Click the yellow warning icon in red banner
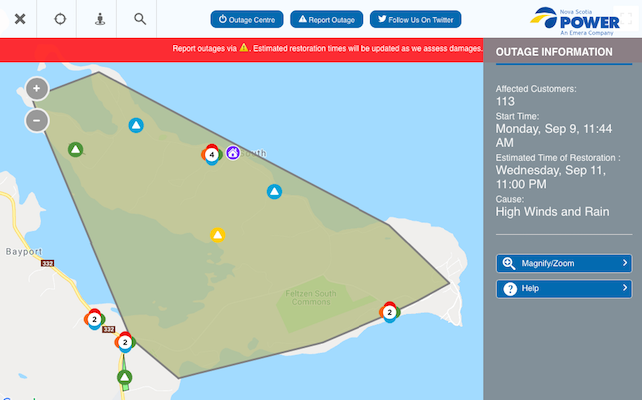Image resolution: width=642 pixels, height=400 pixels. (243, 48)
